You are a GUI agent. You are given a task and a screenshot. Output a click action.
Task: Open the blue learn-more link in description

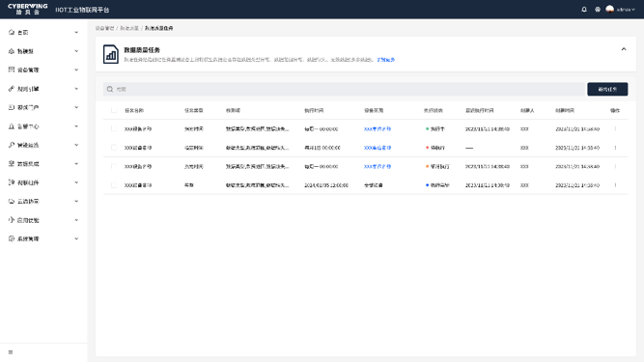pos(385,60)
